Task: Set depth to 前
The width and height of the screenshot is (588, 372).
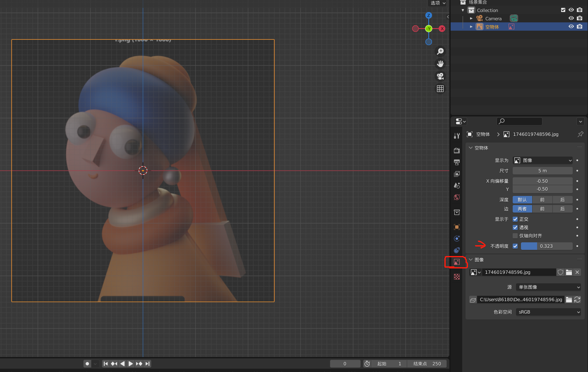Action: [x=542, y=200]
